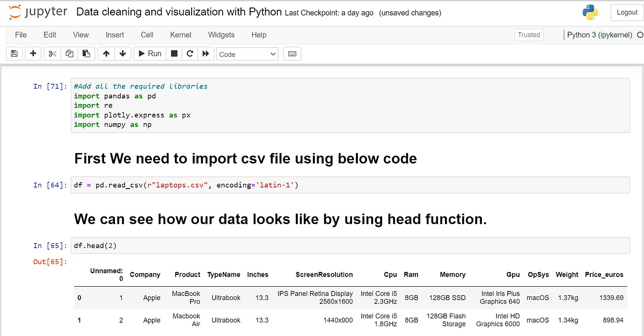
Task: Click the 1339.69 price cell
Action: [x=612, y=297]
